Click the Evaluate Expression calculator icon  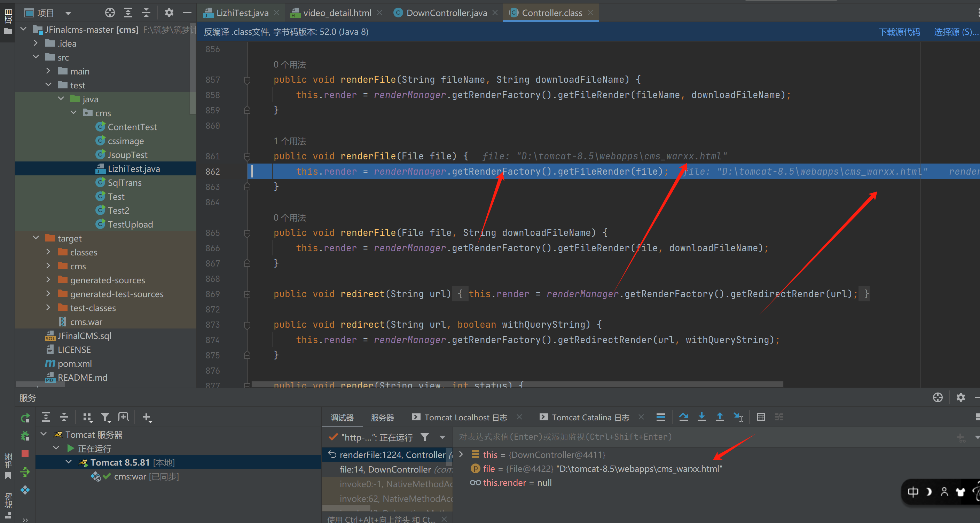761,417
